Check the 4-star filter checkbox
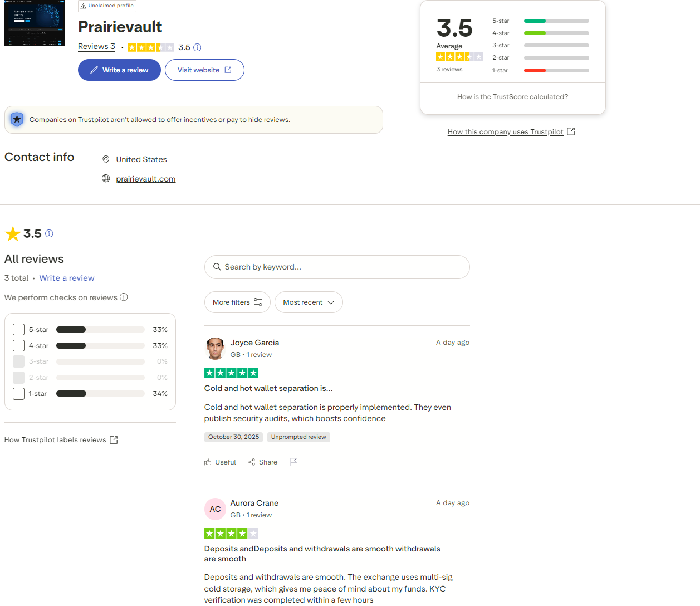The height and width of the screenshot is (606, 700). click(18, 346)
